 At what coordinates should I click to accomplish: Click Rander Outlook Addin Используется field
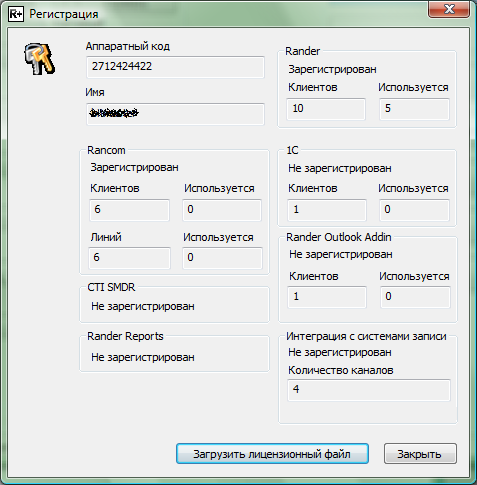click(x=415, y=297)
